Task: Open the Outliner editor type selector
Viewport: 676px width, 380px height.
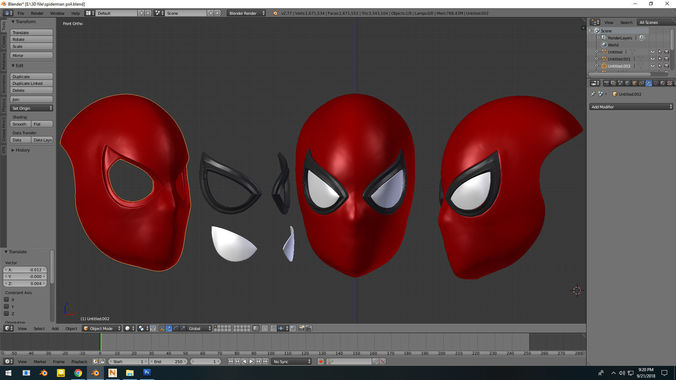Action: 595,22
